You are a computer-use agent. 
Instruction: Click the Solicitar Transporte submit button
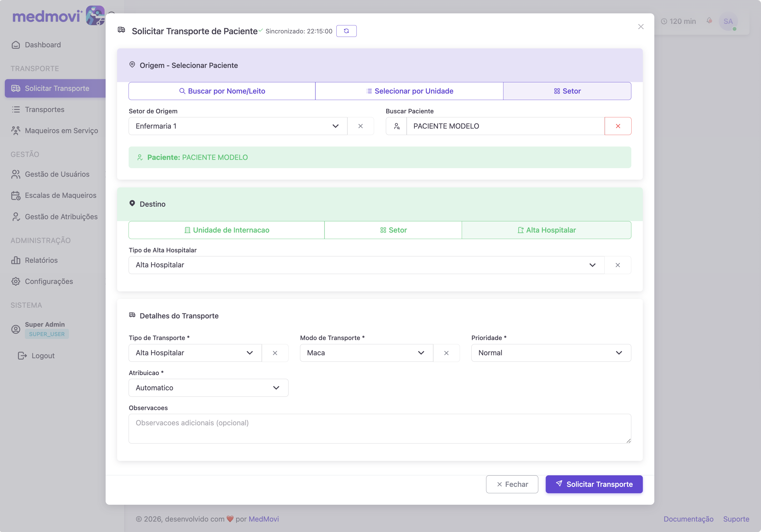point(594,484)
